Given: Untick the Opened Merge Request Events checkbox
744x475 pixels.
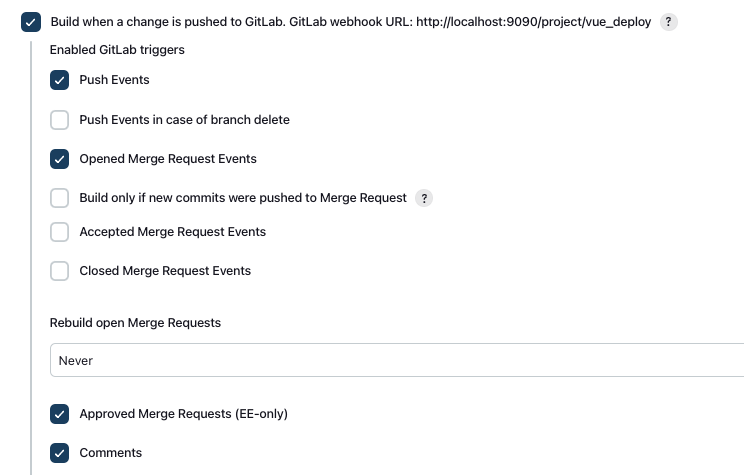Looking at the screenshot, I should pyautogui.click(x=60, y=159).
